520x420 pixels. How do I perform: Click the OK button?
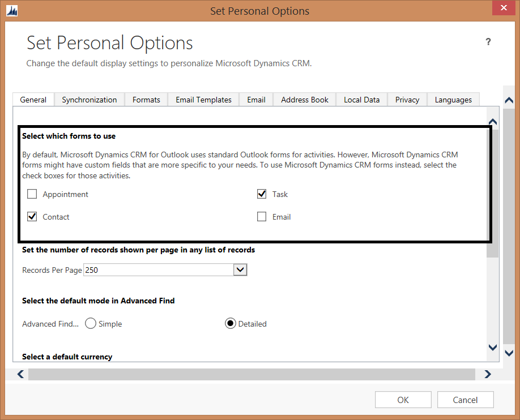tap(403, 399)
